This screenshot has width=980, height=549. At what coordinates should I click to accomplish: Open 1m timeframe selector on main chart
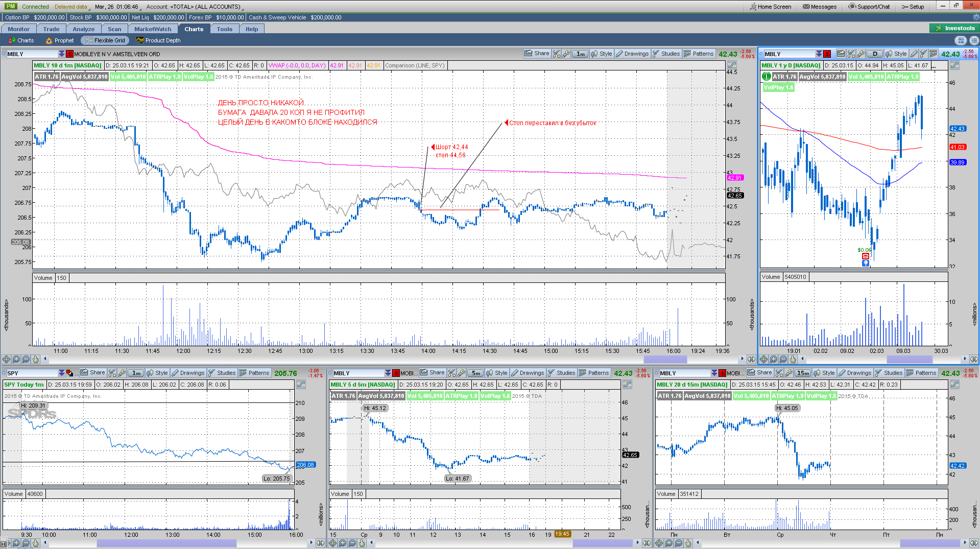tap(581, 54)
